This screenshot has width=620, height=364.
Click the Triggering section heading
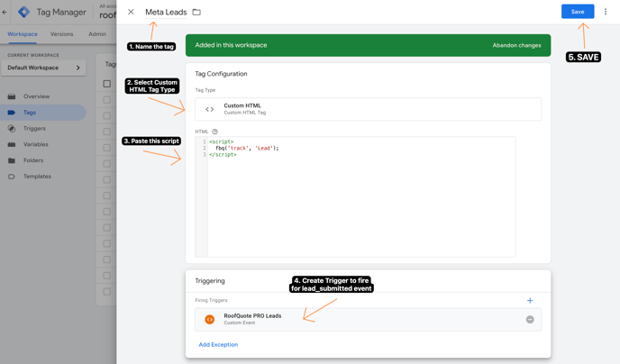click(x=210, y=280)
